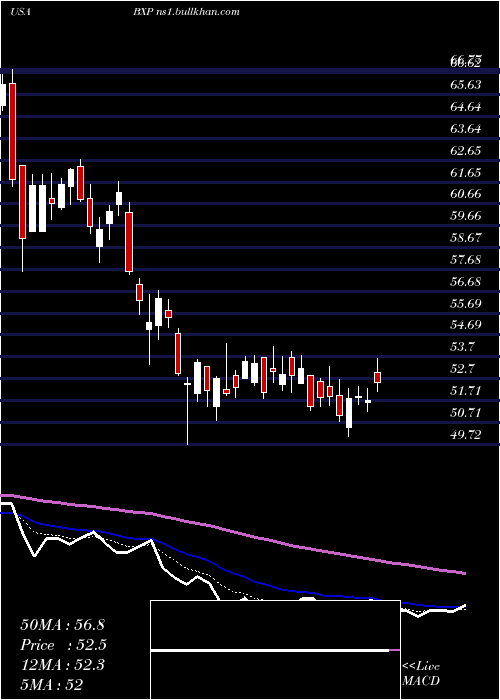
Task: Click the 61.65 price axis label
Action: pos(466,172)
